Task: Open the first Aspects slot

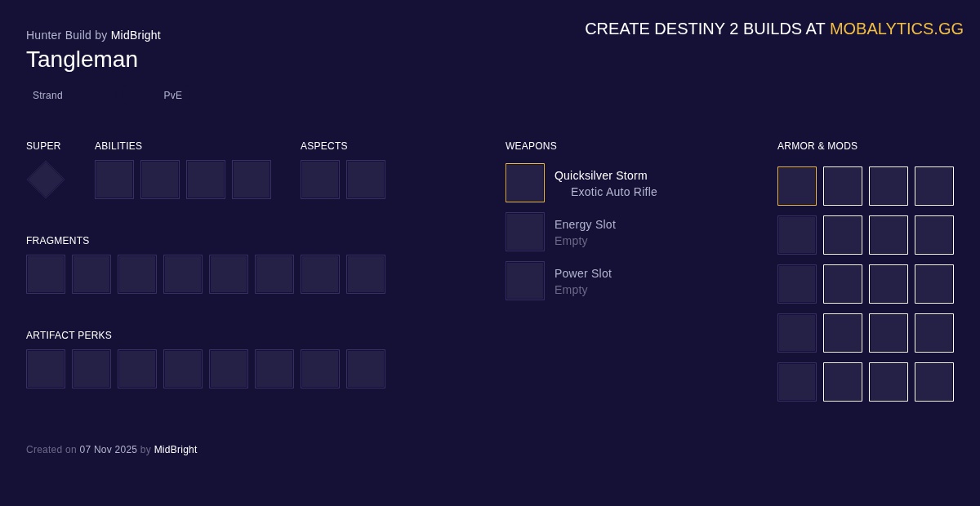Action: (320, 180)
